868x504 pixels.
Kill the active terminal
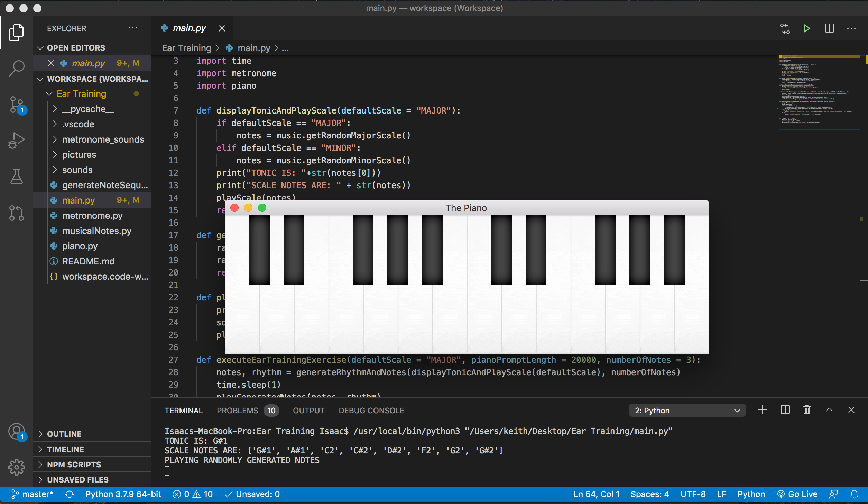(x=806, y=410)
